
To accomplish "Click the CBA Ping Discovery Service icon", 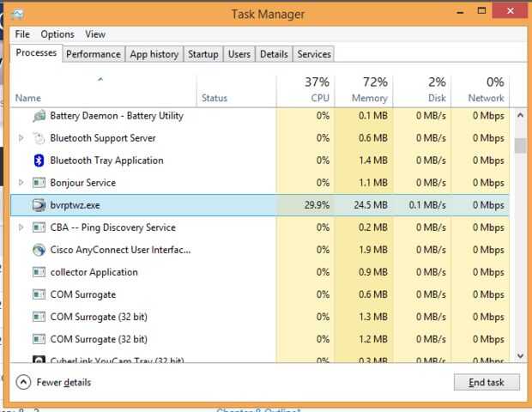I will [x=39, y=227].
